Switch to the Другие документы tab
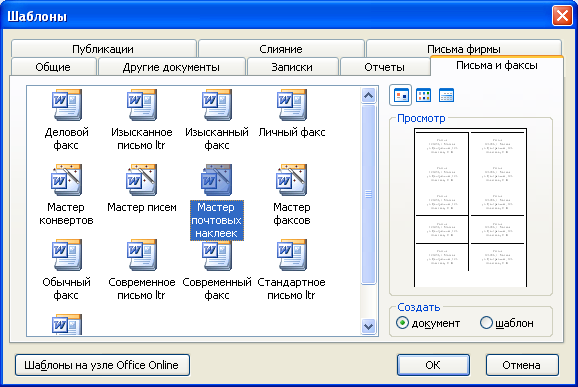 tap(171, 67)
